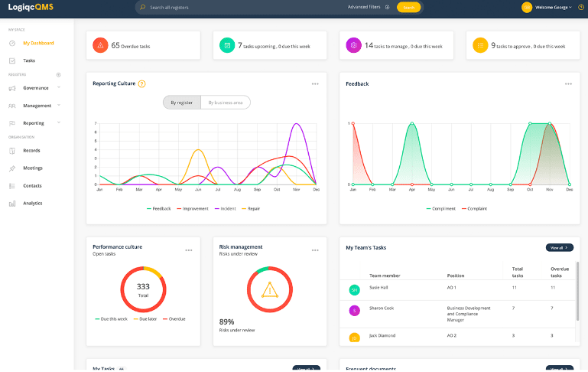Open Analytics from the sidebar
Viewport: 588px width, 372px height.
pyautogui.click(x=33, y=203)
